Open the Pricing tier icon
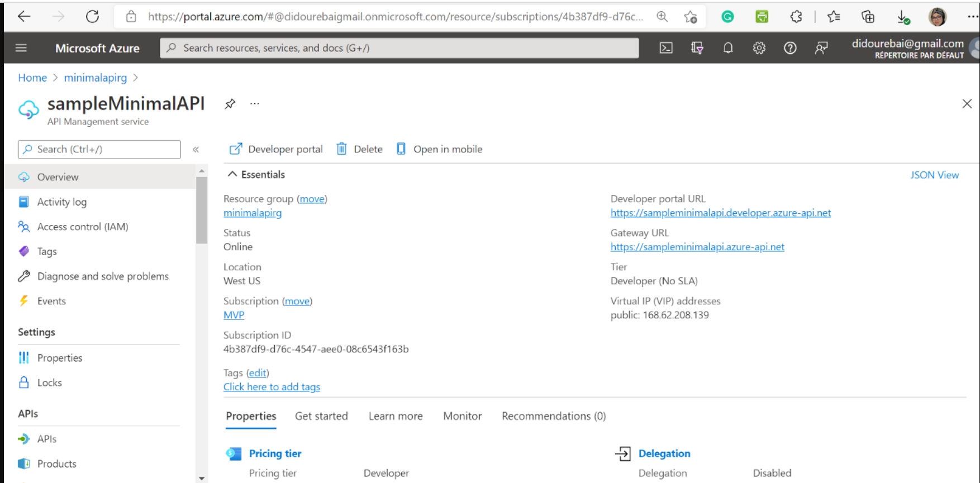Screen dimensions: 980x483 [x=234, y=453]
